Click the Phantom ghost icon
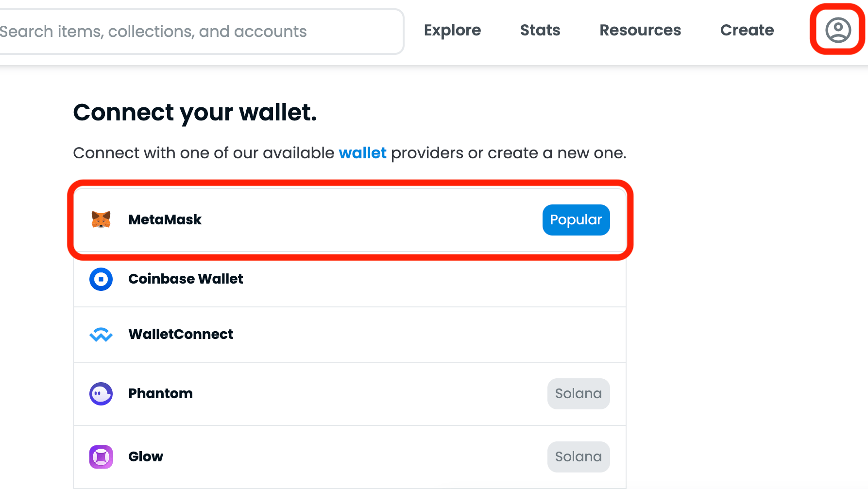 101,394
